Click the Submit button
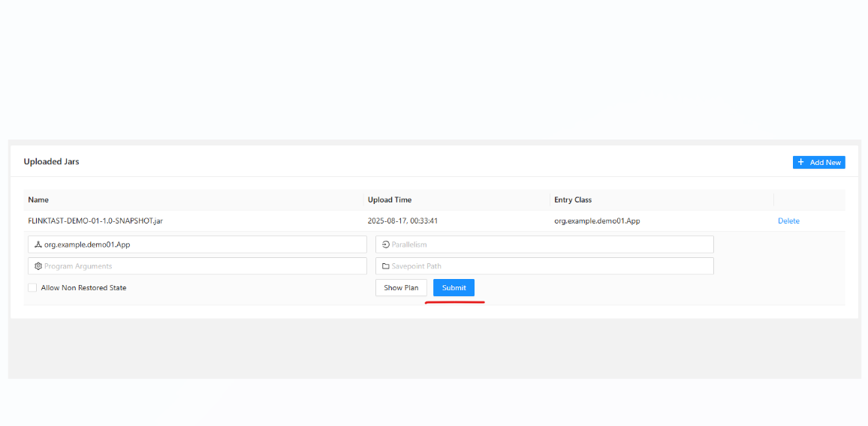This screenshot has width=868, height=426. point(454,288)
